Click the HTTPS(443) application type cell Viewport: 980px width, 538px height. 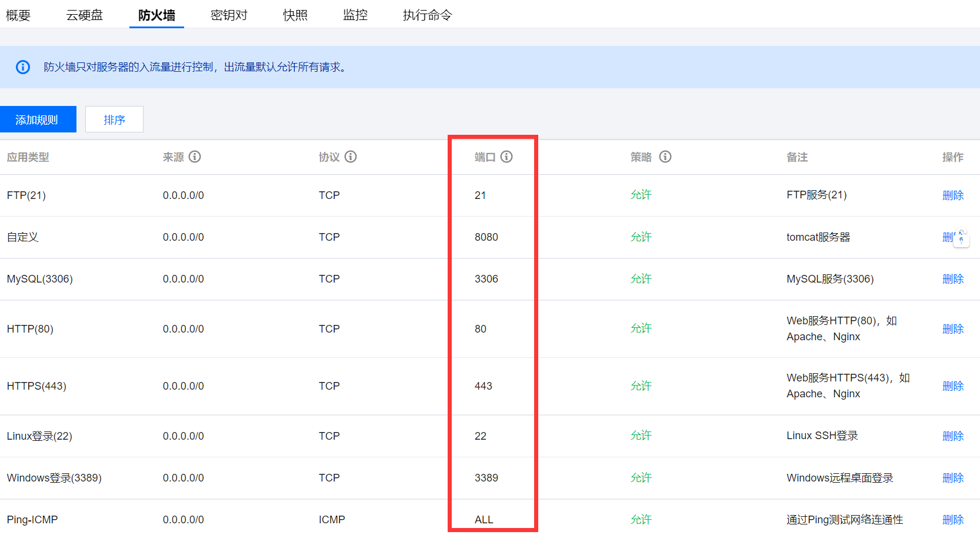pos(36,386)
